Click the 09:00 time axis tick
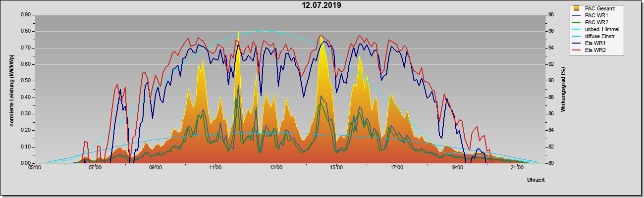Viewport: 644px width, 198px height. [155, 168]
